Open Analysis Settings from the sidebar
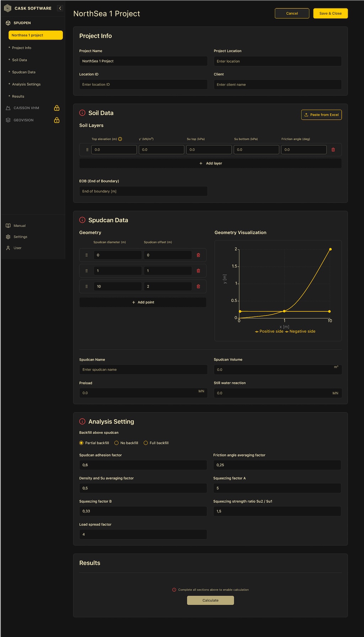The width and height of the screenshot is (364, 637). (x=26, y=84)
